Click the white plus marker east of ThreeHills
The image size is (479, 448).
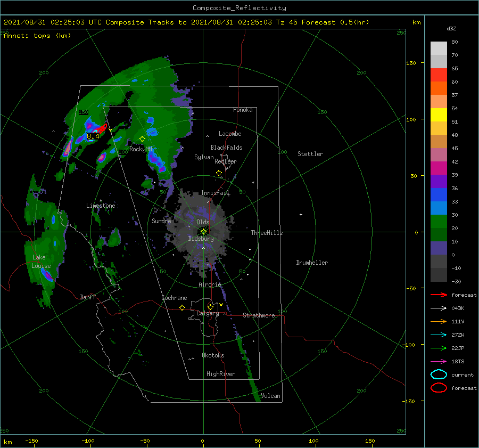click(301, 214)
